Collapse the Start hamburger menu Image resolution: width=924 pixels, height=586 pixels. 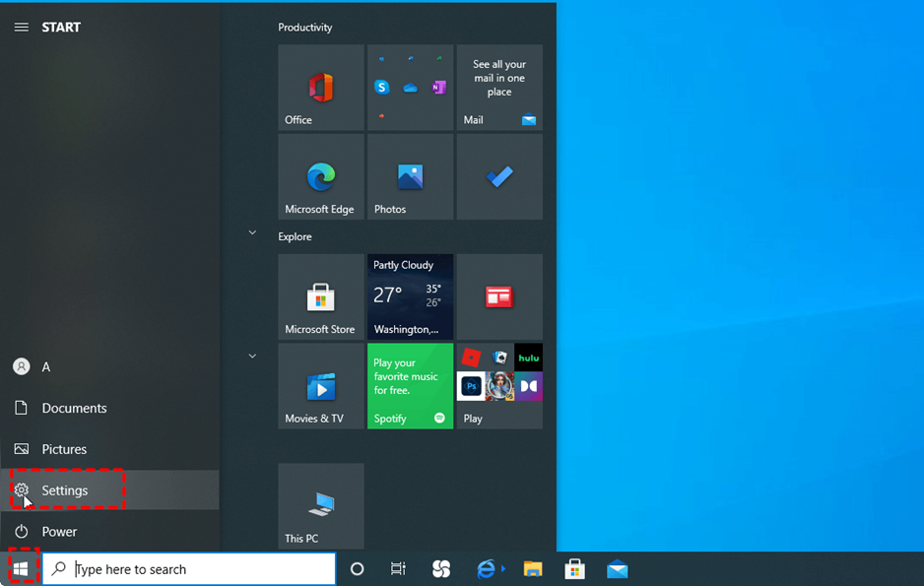[x=21, y=28]
